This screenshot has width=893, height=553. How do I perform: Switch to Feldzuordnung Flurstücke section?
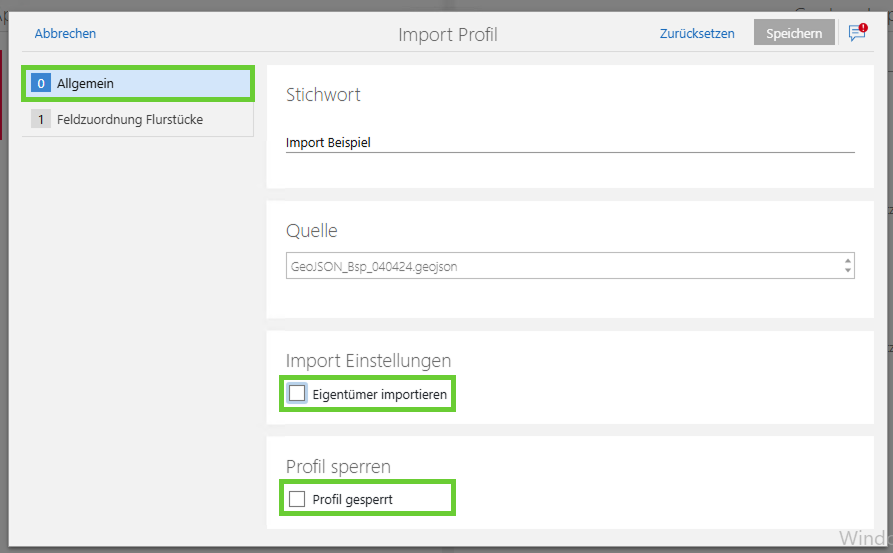coord(138,120)
